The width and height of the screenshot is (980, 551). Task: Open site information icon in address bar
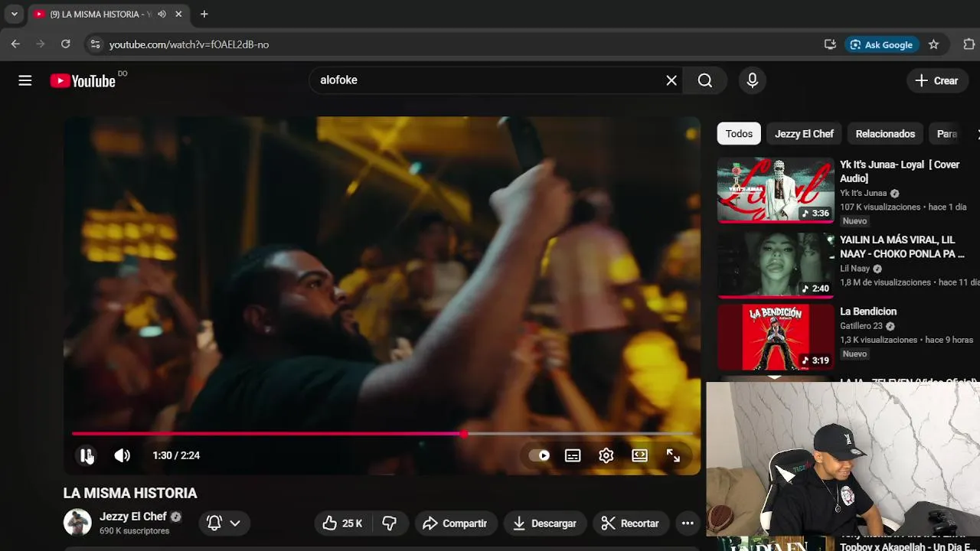pos(94,44)
